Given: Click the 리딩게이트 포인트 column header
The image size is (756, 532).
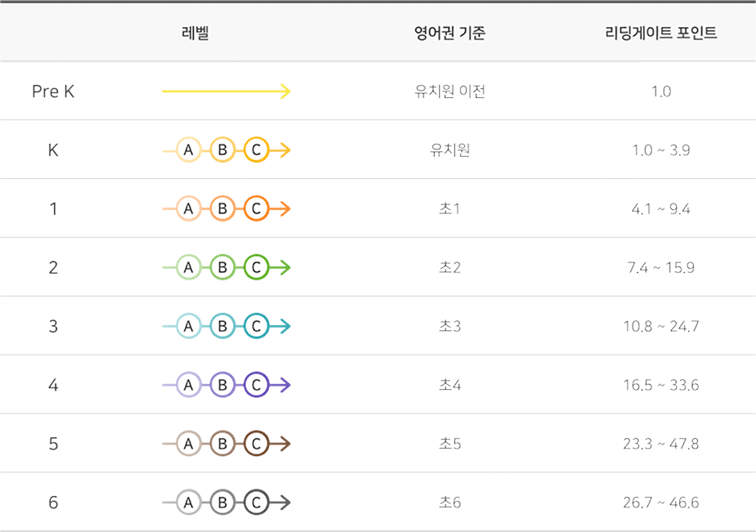Looking at the screenshot, I should click(661, 33).
